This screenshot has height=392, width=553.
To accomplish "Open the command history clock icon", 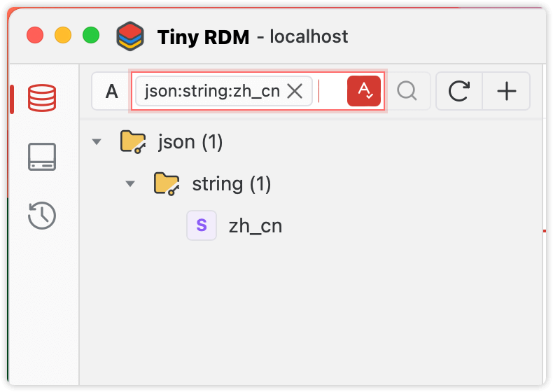I will click(42, 215).
